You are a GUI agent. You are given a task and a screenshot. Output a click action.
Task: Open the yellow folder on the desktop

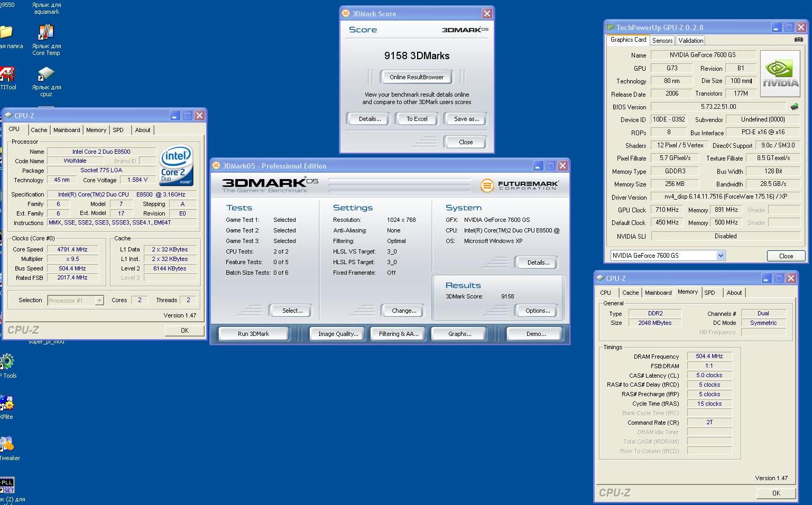(x=6, y=33)
